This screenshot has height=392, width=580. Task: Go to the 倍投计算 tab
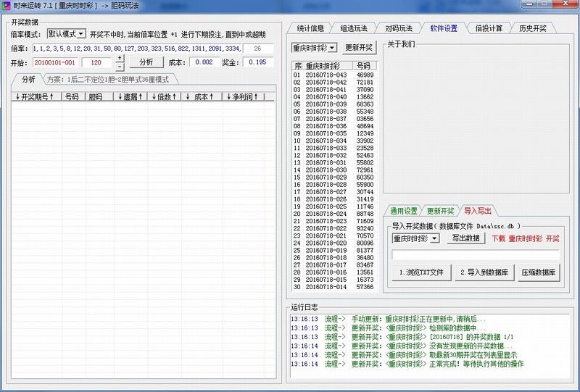point(489,28)
